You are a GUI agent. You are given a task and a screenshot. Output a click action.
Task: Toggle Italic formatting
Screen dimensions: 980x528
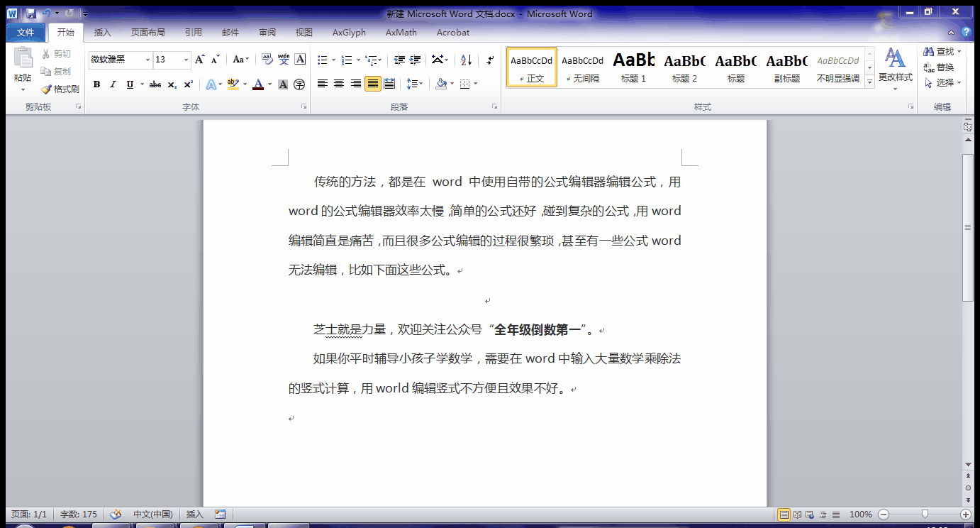click(113, 84)
